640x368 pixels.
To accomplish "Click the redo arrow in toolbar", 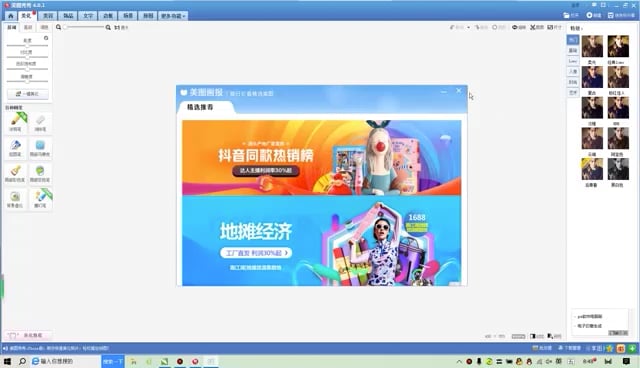I will point(481,27).
